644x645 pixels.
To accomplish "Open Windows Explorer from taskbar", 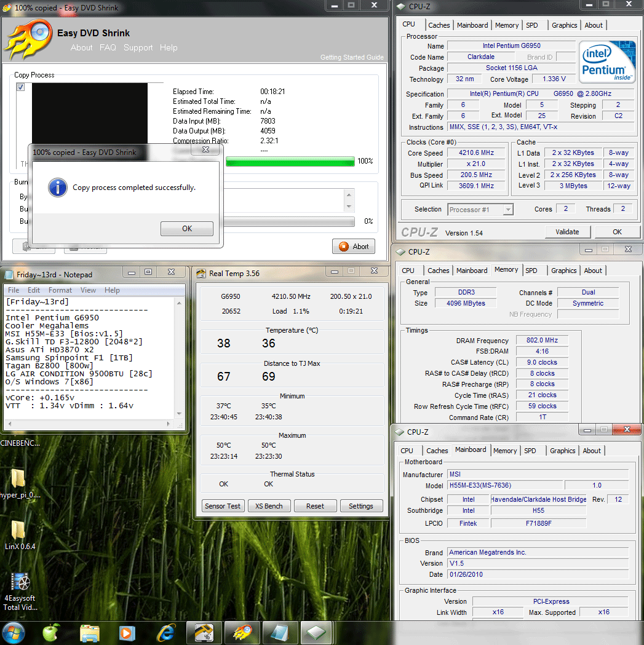I will [x=89, y=633].
